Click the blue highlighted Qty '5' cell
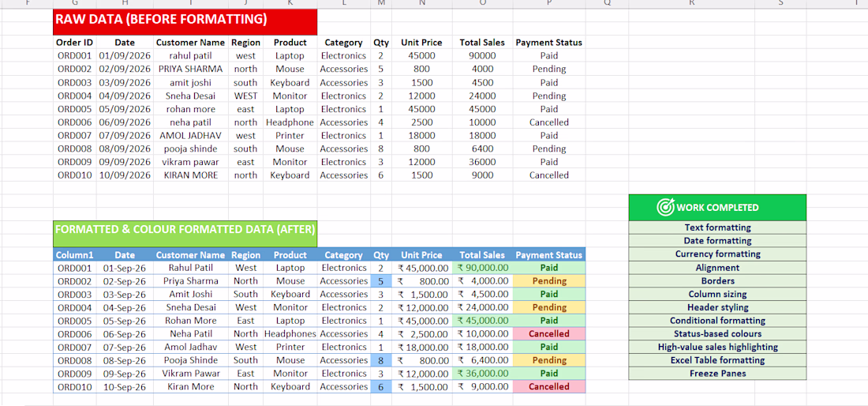Viewport: 868px width, 406px height. (381, 281)
